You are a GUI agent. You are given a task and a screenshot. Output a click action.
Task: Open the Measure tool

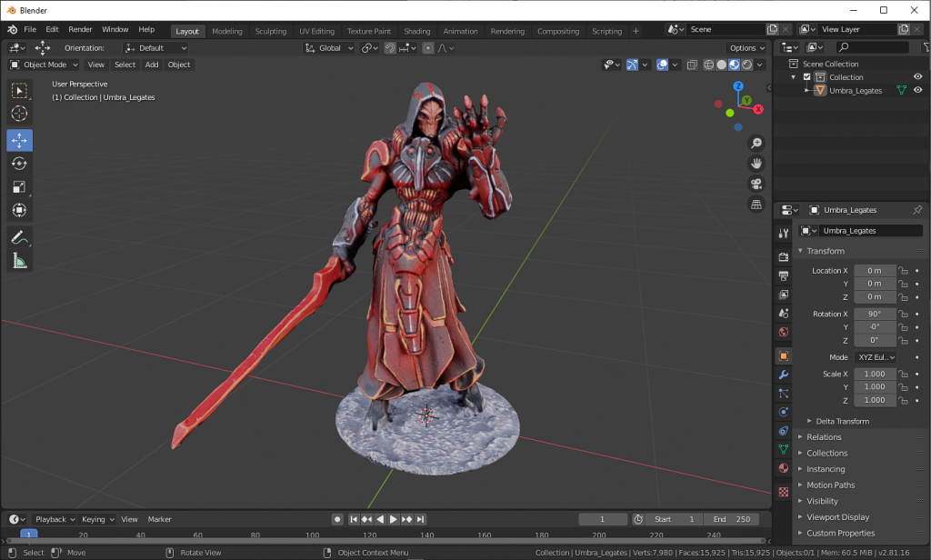tap(19, 263)
